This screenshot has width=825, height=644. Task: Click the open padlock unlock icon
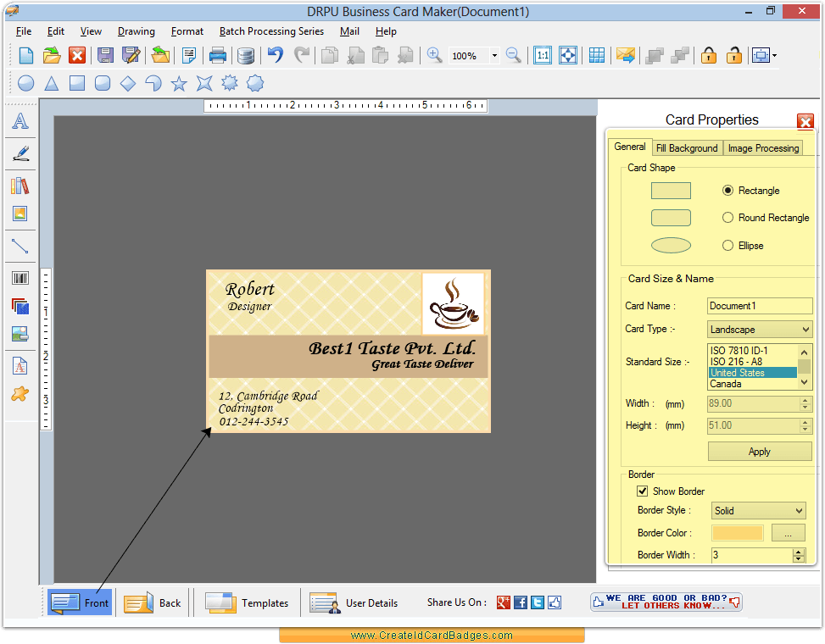(x=734, y=55)
